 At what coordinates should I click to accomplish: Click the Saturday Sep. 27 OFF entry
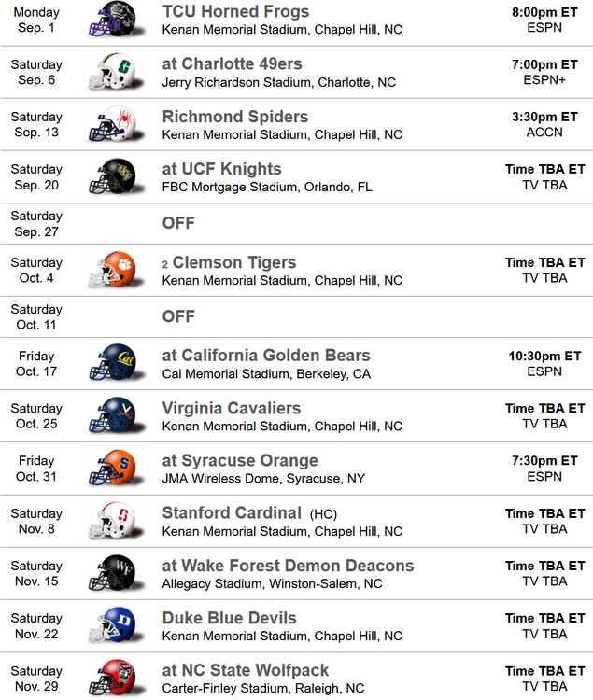click(178, 223)
